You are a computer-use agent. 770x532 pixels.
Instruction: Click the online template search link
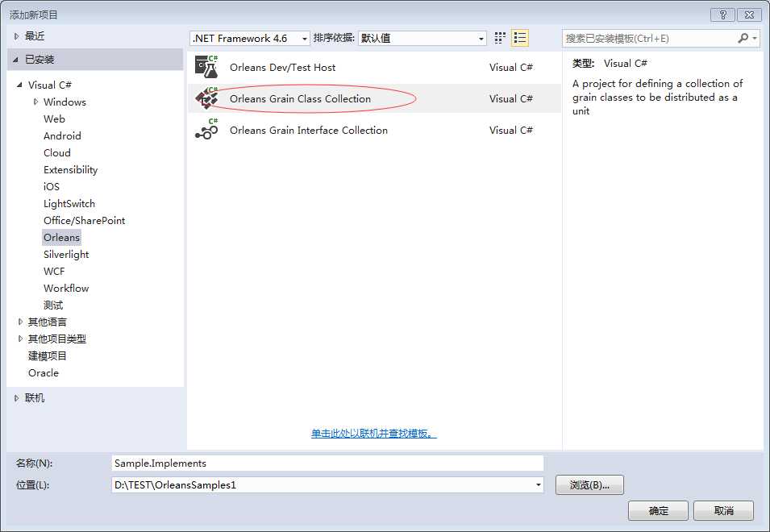(x=373, y=434)
